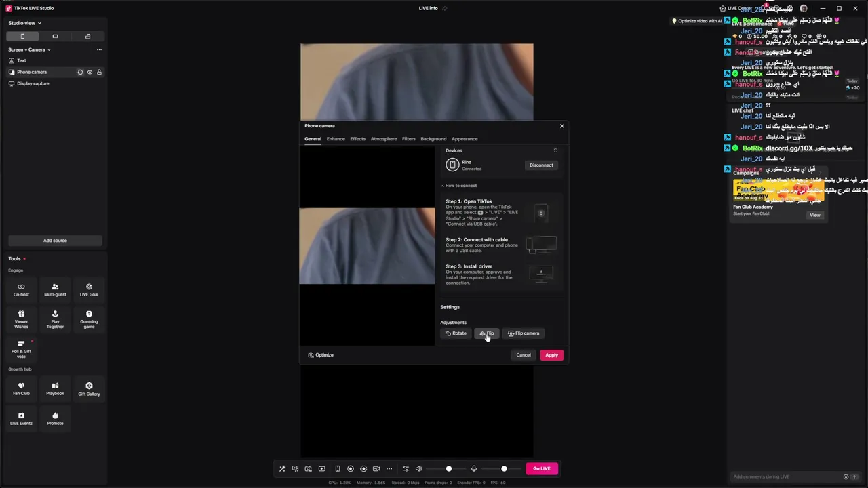The height and width of the screenshot is (488, 868).
Task: Click the record button in bottom toolbar
Action: pos(351,468)
